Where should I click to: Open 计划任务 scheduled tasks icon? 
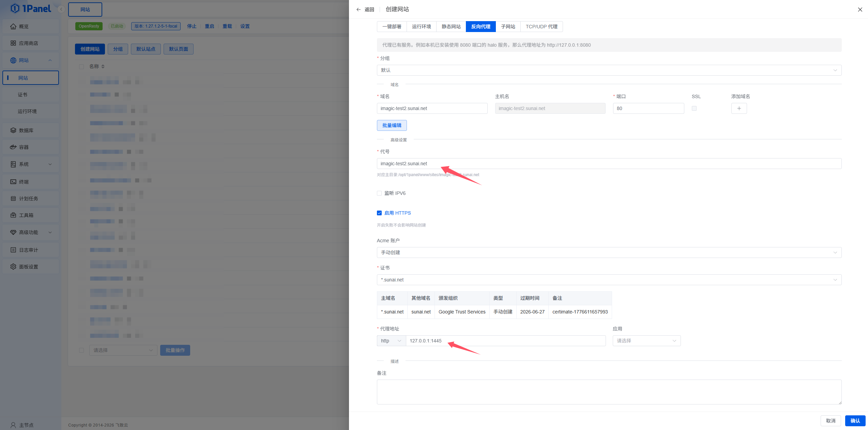[13, 198]
